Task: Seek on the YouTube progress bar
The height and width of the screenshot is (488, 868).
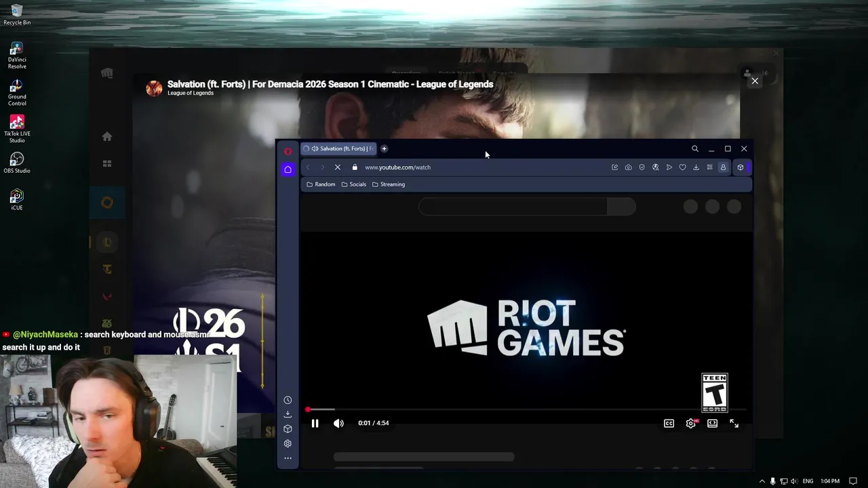Action: (x=526, y=409)
